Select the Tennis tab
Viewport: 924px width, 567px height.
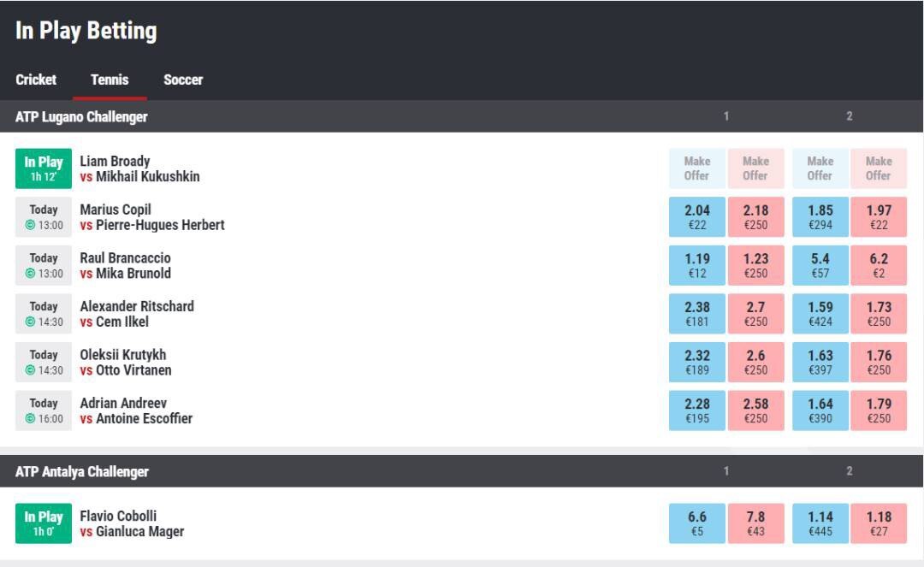pos(110,80)
